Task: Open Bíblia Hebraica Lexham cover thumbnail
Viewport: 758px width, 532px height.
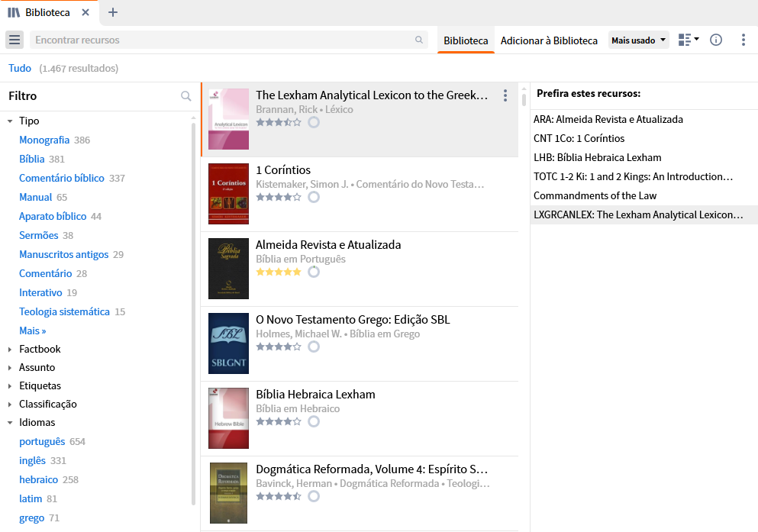Action: (x=229, y=418)
